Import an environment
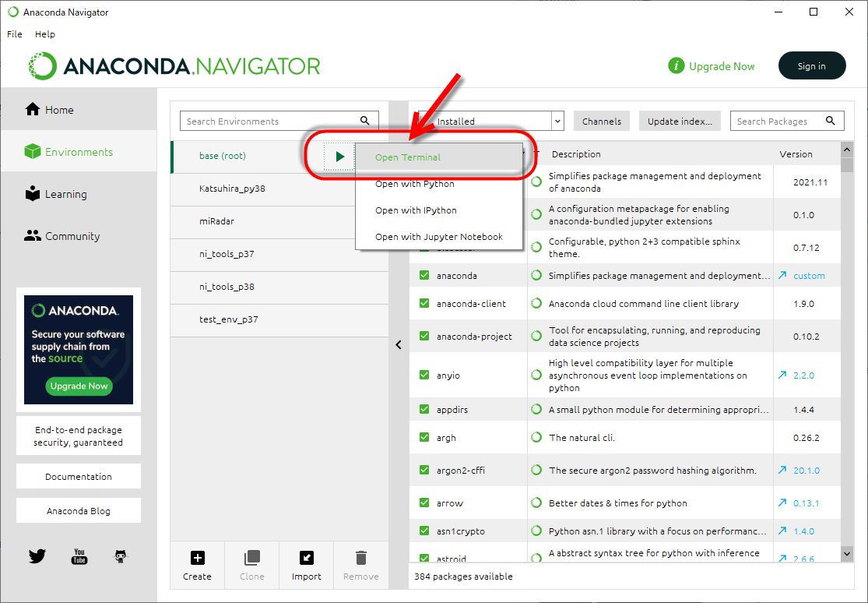868x603 pixels. pos(306,566)
